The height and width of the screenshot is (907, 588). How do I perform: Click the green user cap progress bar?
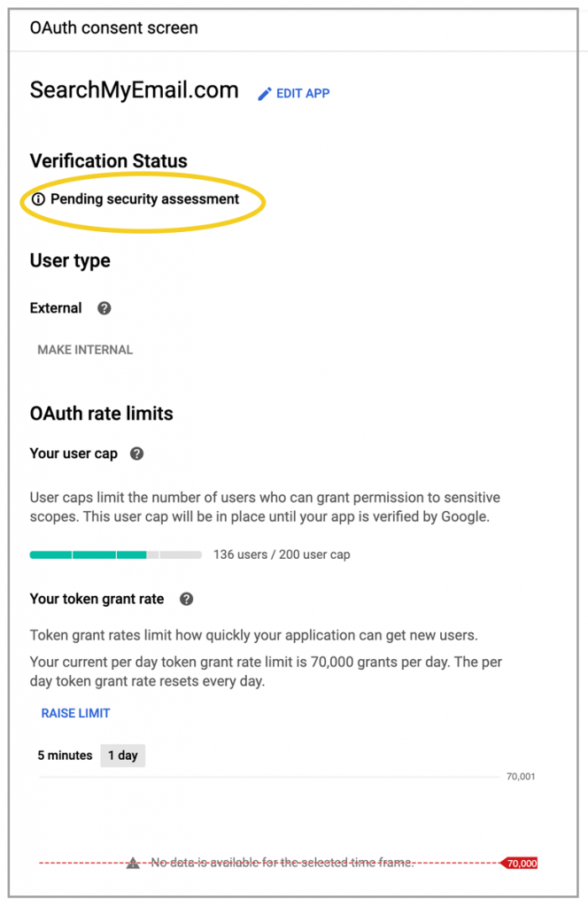click(89, 554)
